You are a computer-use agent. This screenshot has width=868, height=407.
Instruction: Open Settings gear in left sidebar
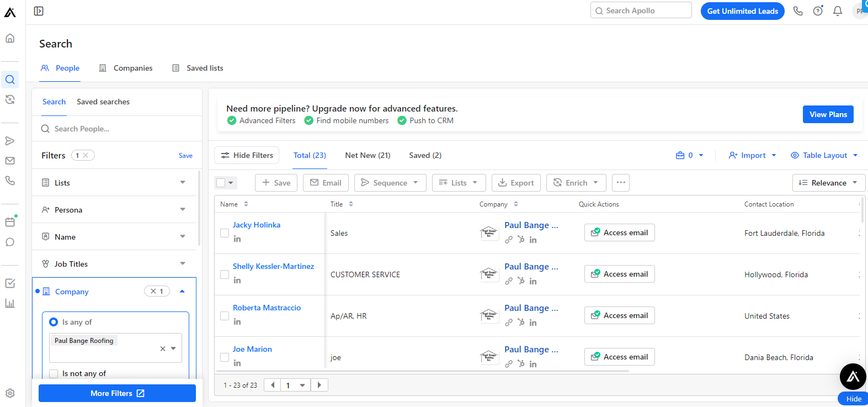10,393
